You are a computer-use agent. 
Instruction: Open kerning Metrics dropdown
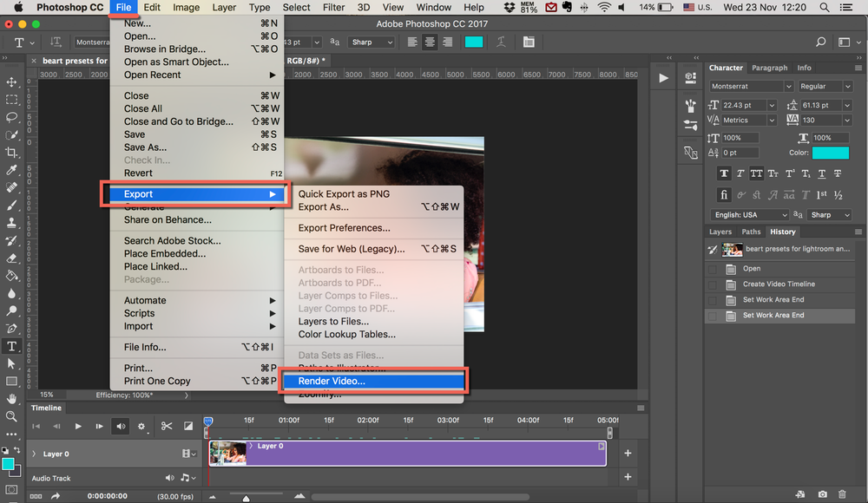(772, 120)
